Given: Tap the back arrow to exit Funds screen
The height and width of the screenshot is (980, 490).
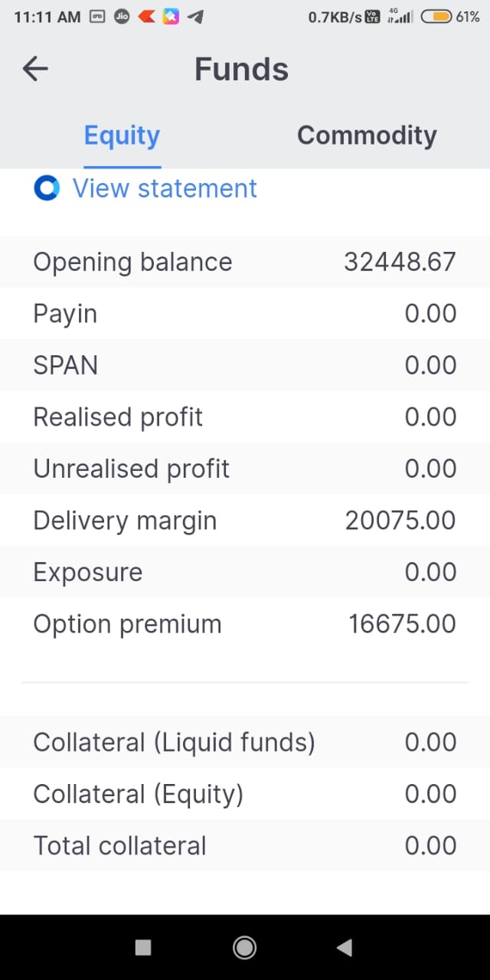Looking at the screenshot, I should 34,69.
